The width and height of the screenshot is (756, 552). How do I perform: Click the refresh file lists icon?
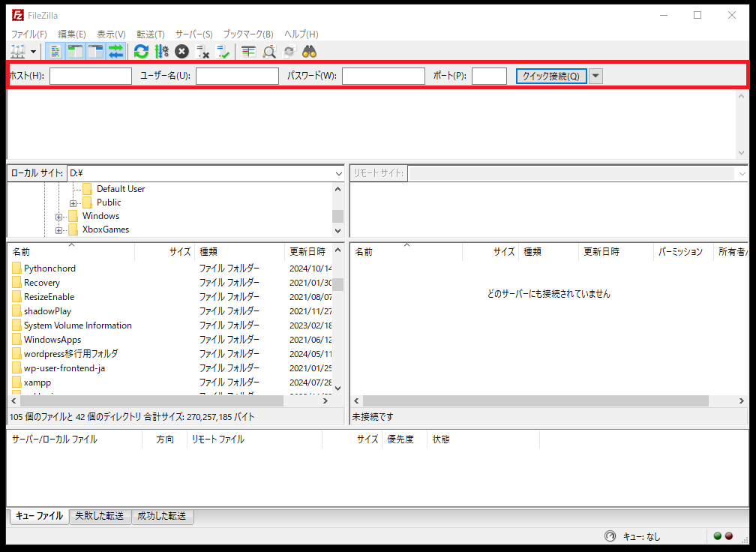pos(141,52)
